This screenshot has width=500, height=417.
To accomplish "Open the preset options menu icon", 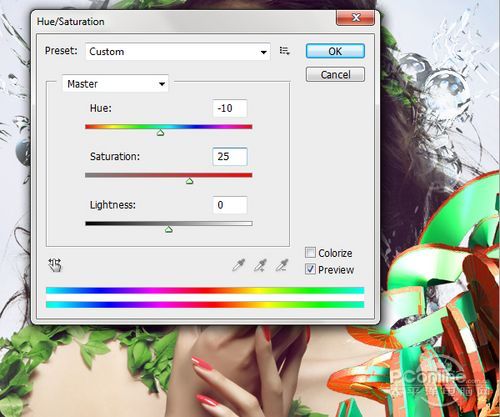I will click(284, 51).
